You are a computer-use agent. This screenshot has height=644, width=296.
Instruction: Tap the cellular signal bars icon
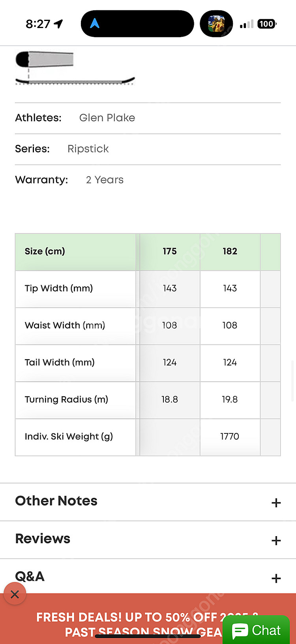[x=247, y=24]
